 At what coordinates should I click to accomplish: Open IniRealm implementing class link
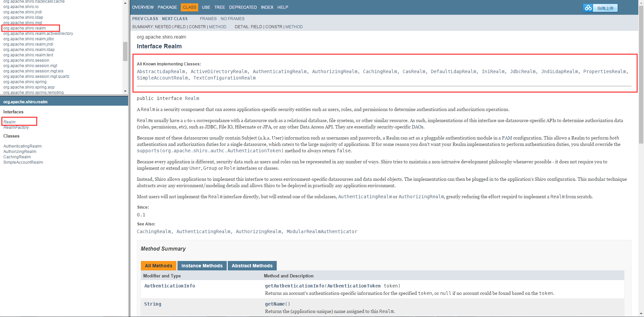493,71
